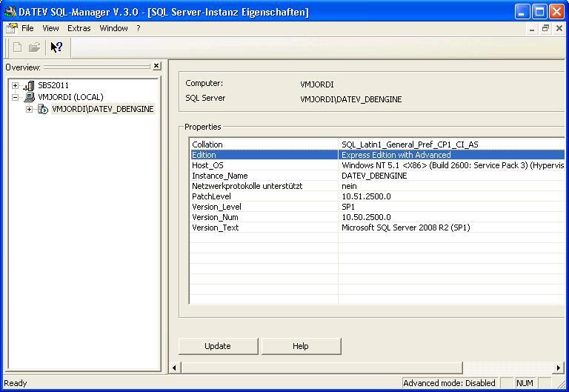Close the Overview panel with its X
This screenshot has width=569, height=392.
tap(156, 66)
